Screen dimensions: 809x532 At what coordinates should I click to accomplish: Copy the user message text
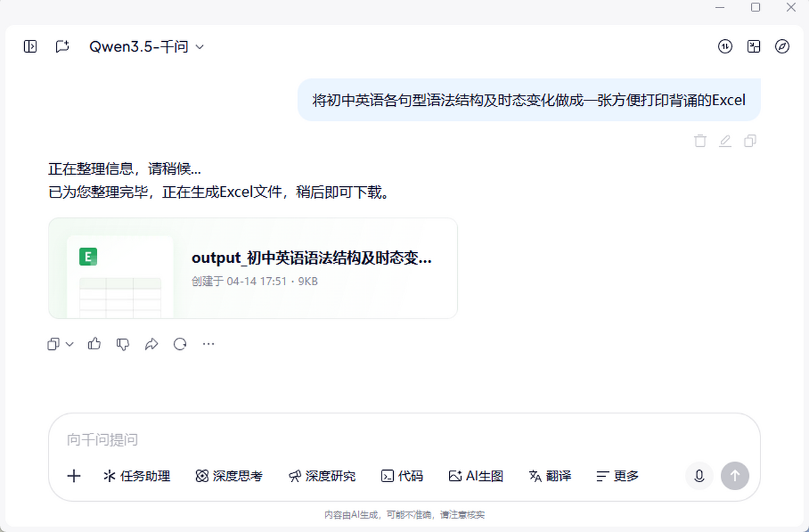pos(750,141)
